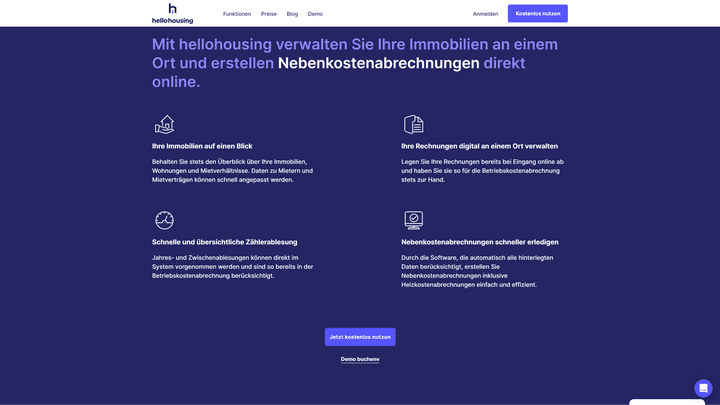The width and height of the screenshot is (720, 405).
Task: Click the paragraph about Jahres- und Zwischenablesungen
Action: coord(232,266)
